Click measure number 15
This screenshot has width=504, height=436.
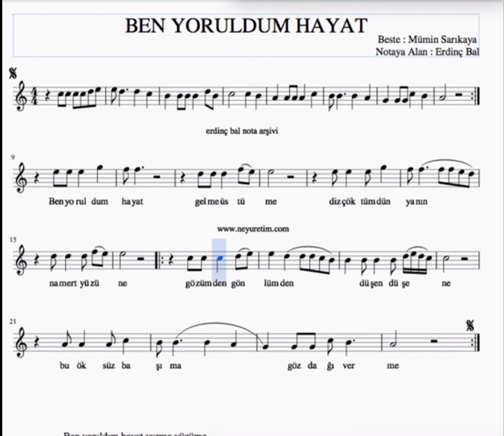13,239
